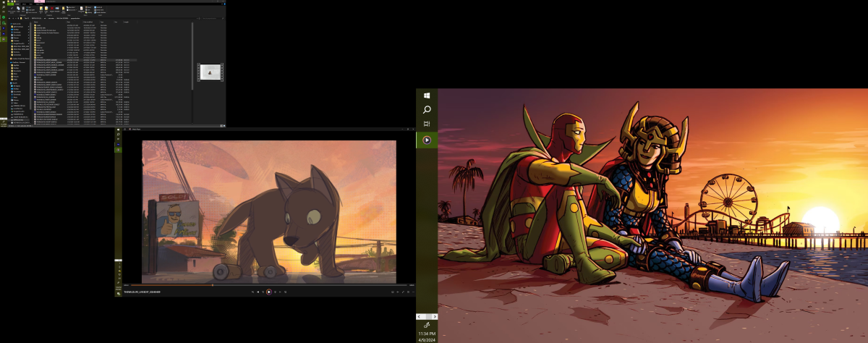The image size is (868, 343).
Task: Open Task View on the wallpaper monitor taskbar
Action: [427, 124]
